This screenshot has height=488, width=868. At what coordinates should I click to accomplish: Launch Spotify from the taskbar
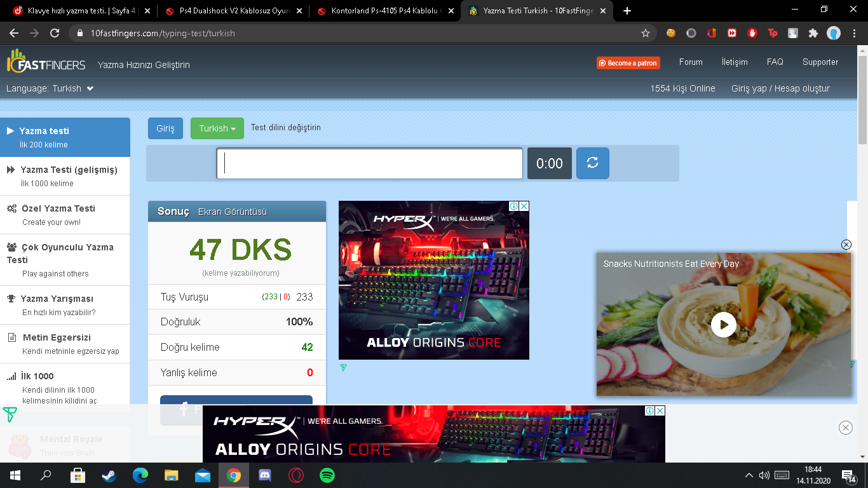327,475
